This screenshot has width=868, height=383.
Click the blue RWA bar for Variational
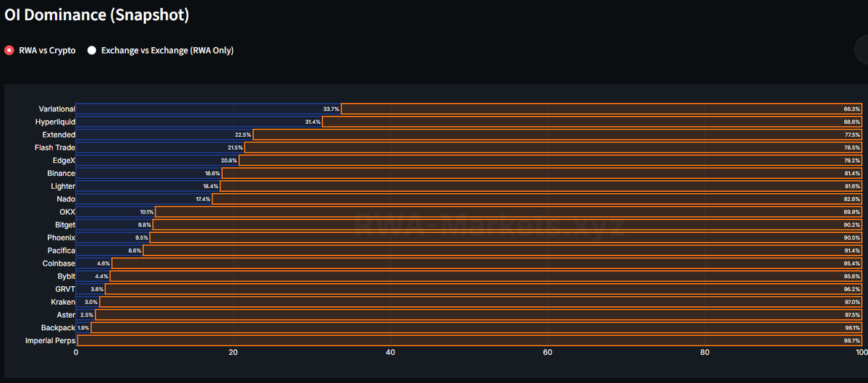pos(208,109)
